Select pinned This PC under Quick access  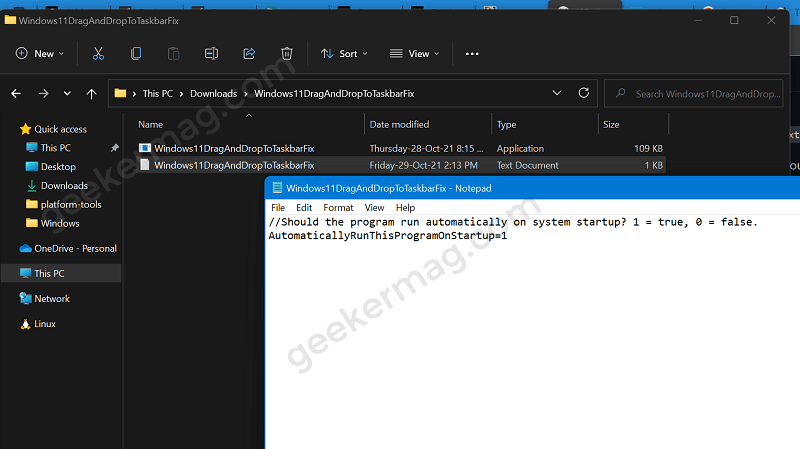(56, 147)
